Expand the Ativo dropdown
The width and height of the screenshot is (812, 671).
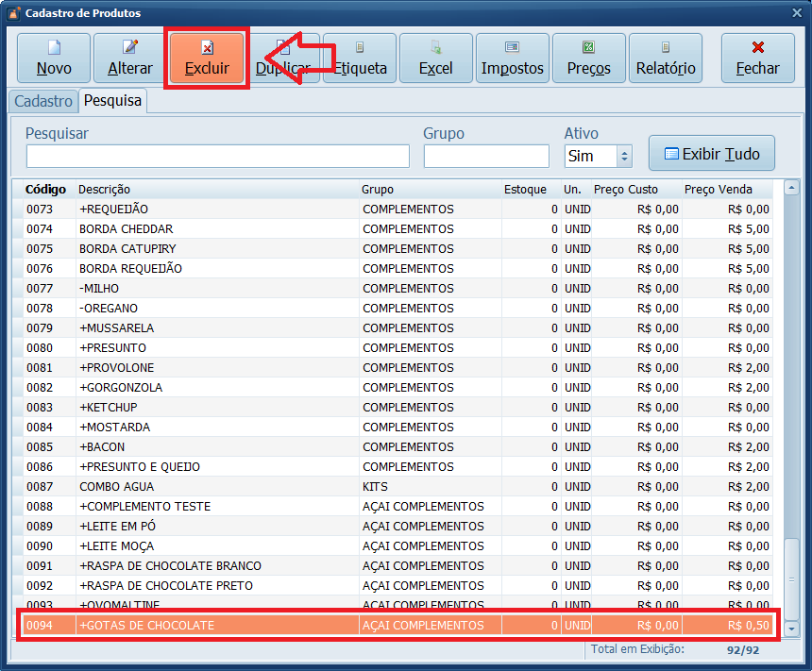pos(623,157)
